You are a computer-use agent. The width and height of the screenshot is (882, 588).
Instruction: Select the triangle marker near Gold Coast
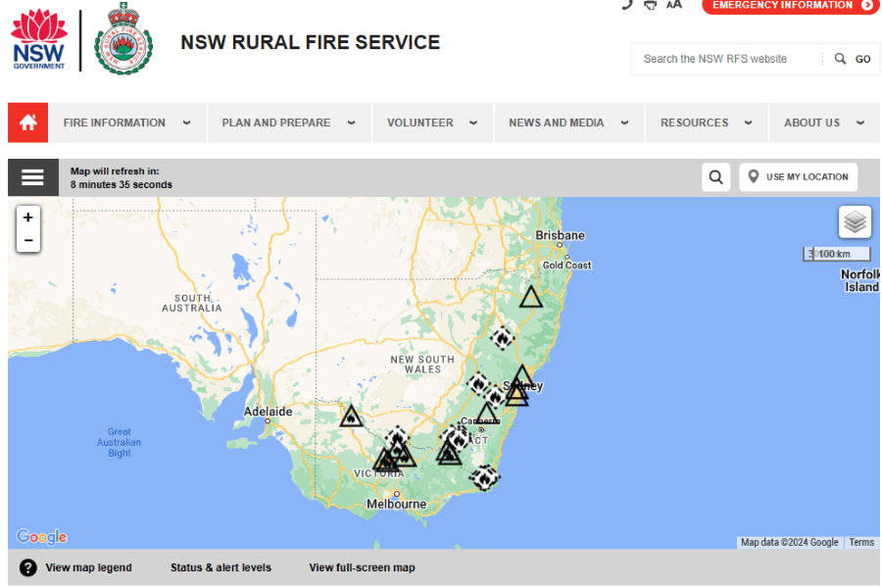point(530,297)
